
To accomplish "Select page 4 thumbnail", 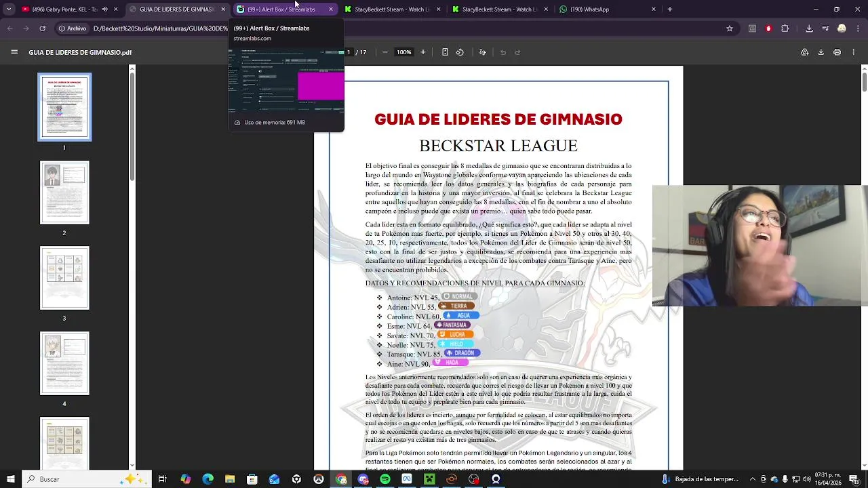I will click(64, 363).
